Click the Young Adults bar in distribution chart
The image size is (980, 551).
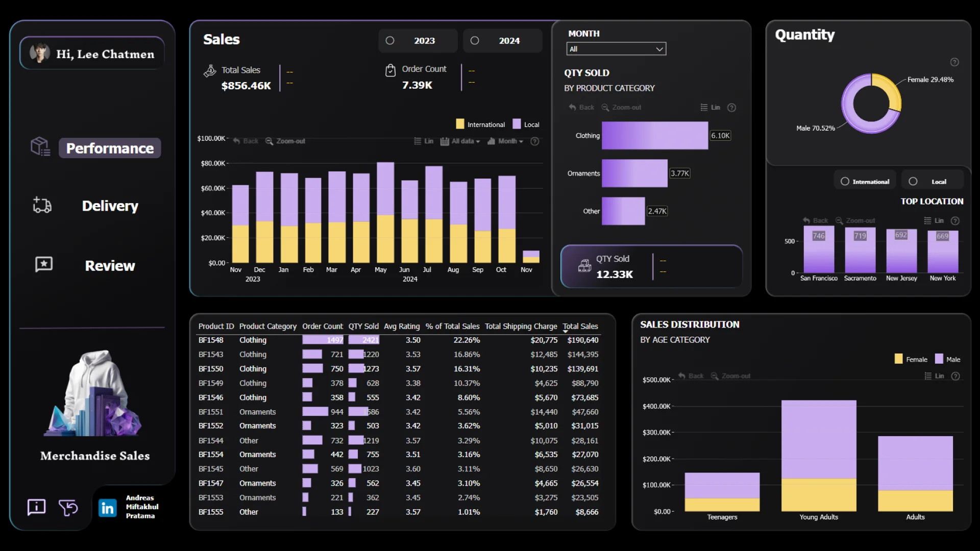pyautogui.click(x=819, y=456)
